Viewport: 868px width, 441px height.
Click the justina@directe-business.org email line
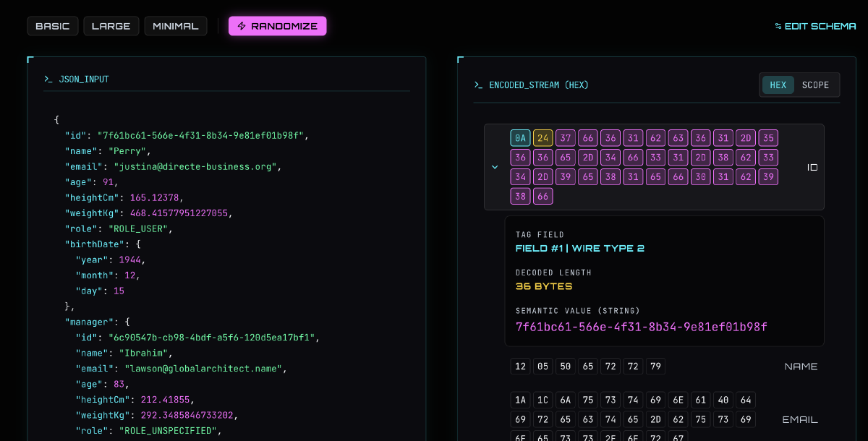pos(173,166)
